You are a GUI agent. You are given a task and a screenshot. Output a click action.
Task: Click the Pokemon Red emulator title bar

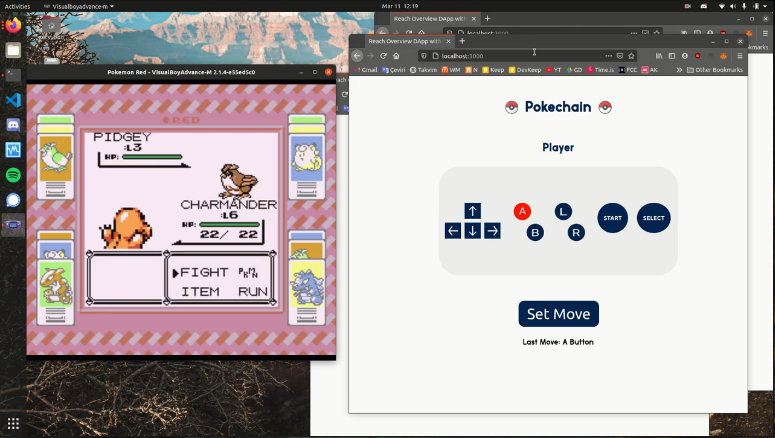click(x=181, y=72)
